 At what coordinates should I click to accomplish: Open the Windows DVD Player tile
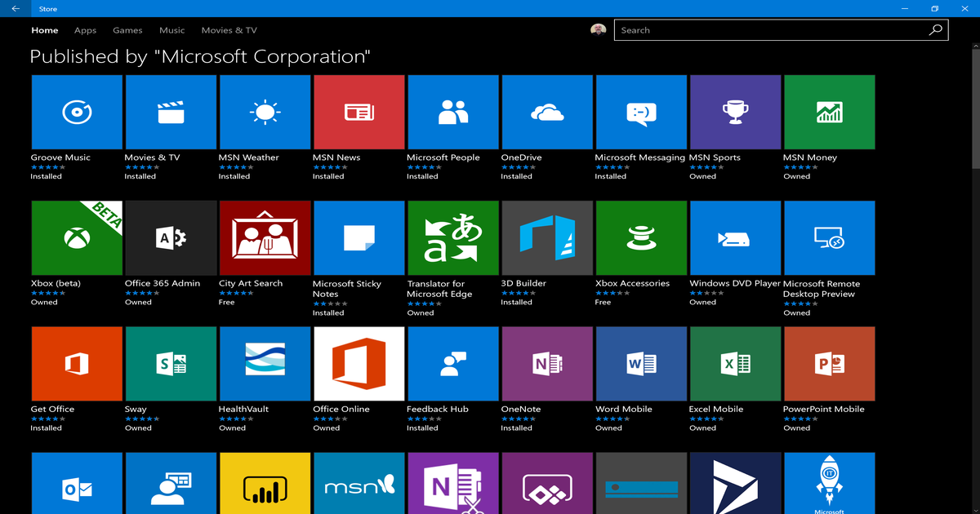pos(735,237)
